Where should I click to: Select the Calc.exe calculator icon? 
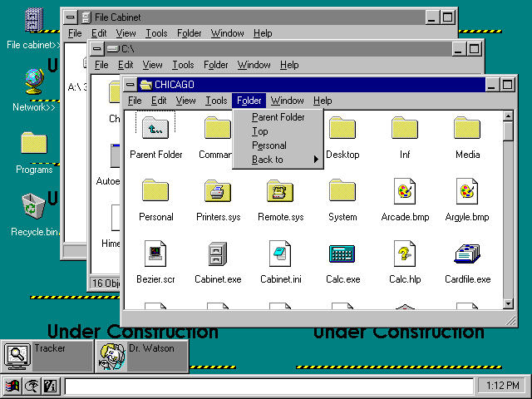pyautogui.click(x=342, y=254)
